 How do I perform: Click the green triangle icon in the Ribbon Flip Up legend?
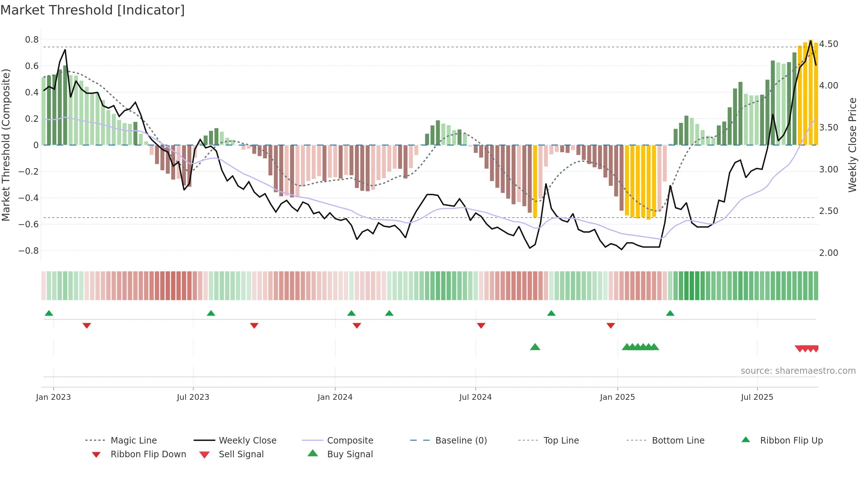(x=746, y=440)
